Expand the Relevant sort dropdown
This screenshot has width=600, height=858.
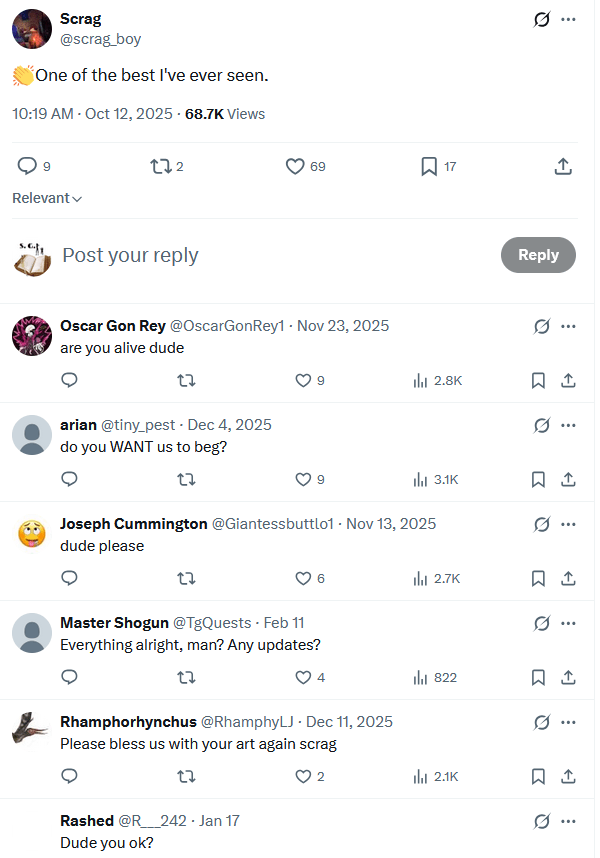[x=47, y=198]
